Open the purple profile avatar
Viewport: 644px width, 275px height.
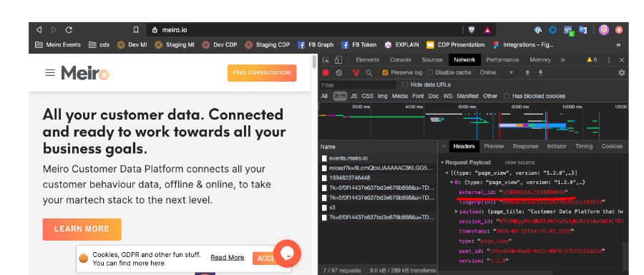tap(603, 30)
